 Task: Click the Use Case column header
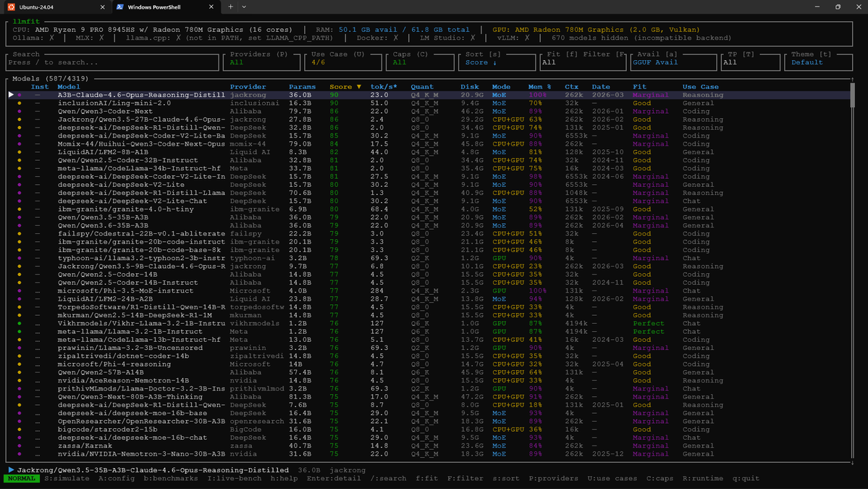[700, 87]
